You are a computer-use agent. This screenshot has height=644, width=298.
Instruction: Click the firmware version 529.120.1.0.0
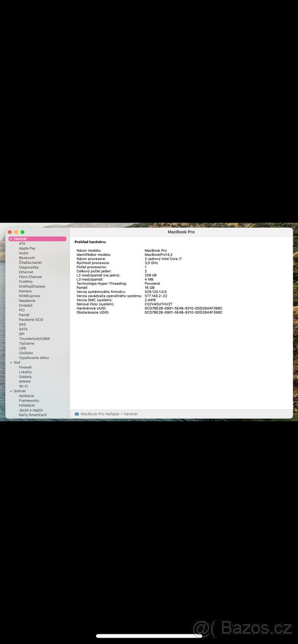pos(156,292)
